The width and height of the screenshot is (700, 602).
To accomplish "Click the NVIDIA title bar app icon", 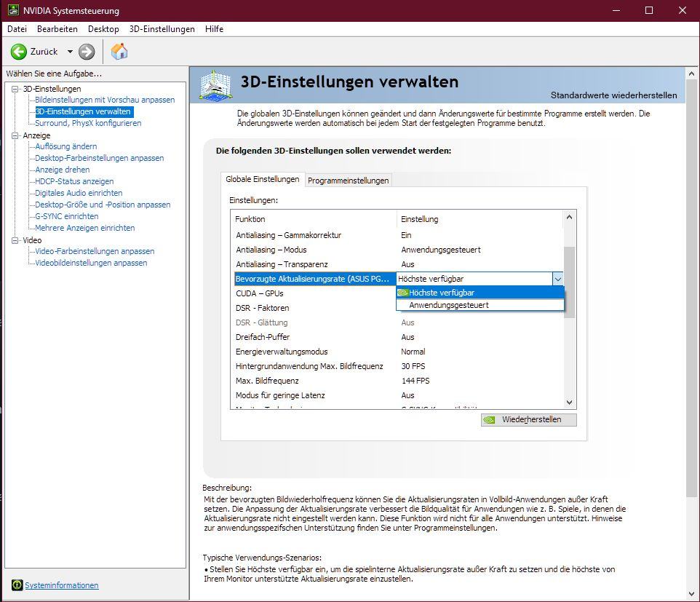I will click(x=13, y=9).
